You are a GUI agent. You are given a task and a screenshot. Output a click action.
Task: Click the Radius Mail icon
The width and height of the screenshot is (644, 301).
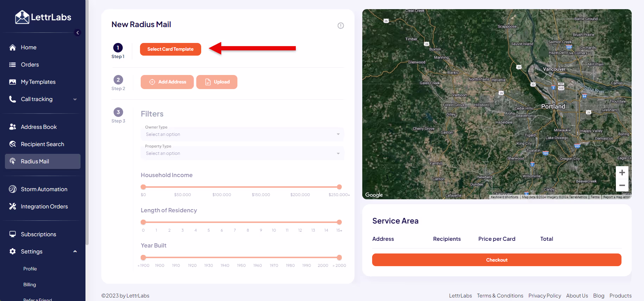(x=13, y=161)
